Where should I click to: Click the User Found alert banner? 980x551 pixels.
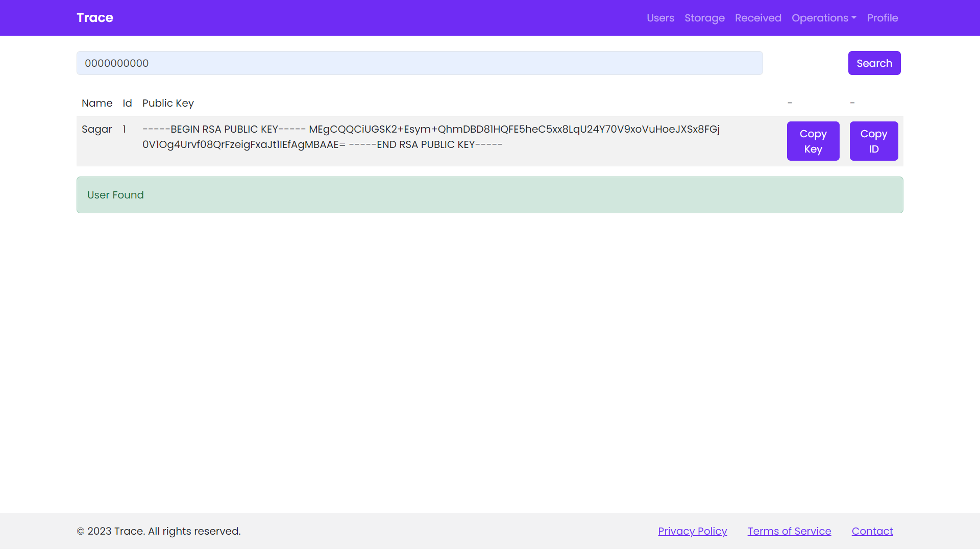[489, 195]
